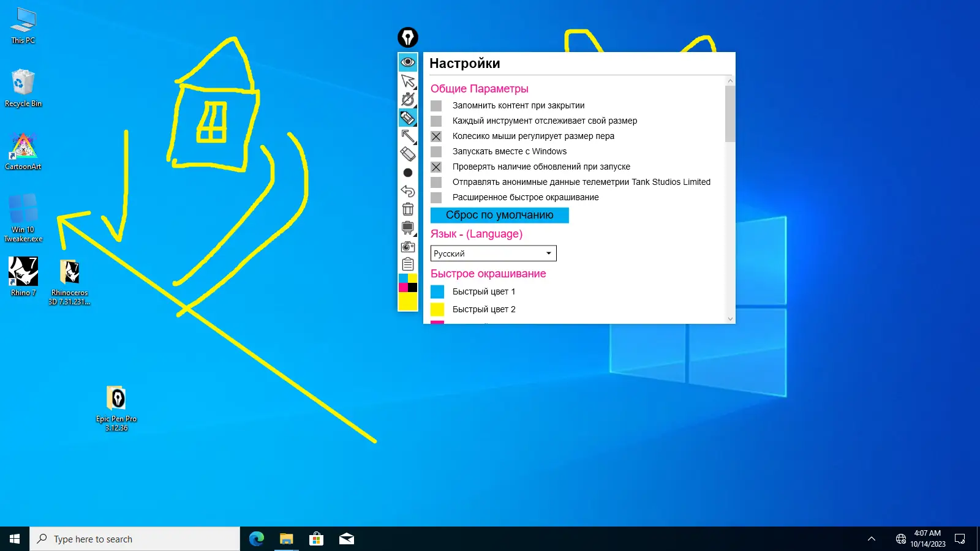Enable 'Запускать вместе с Windows'

(436, 152)
